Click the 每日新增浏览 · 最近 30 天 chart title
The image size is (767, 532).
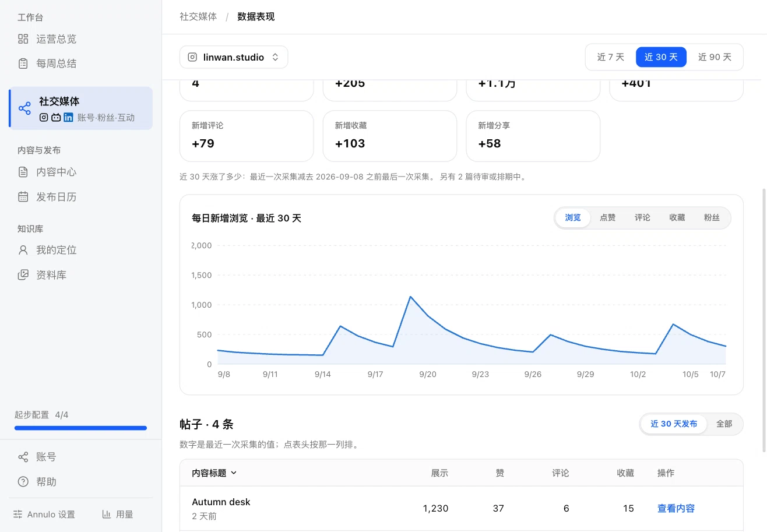(247, 218)
